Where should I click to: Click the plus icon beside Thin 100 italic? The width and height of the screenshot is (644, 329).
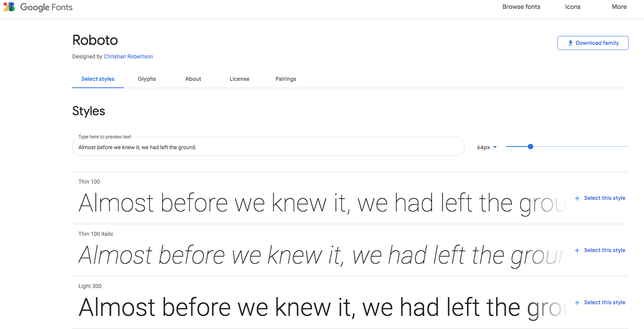(x=577, y=250)
